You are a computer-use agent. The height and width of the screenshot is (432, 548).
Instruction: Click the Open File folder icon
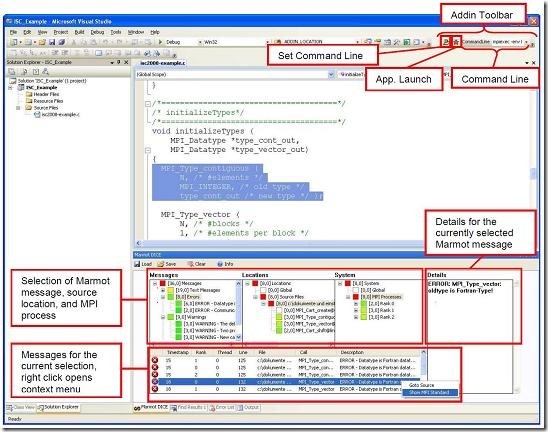[42, 42]
